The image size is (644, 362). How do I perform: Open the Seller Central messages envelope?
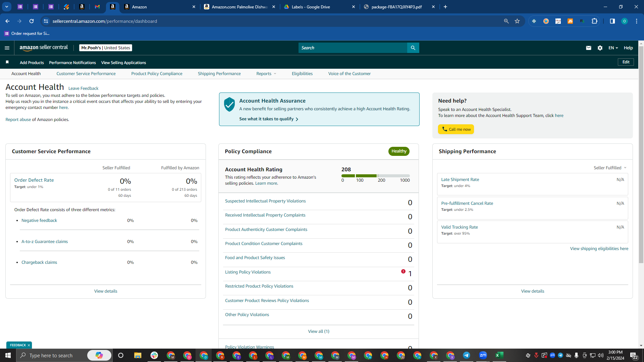(588, 48)
